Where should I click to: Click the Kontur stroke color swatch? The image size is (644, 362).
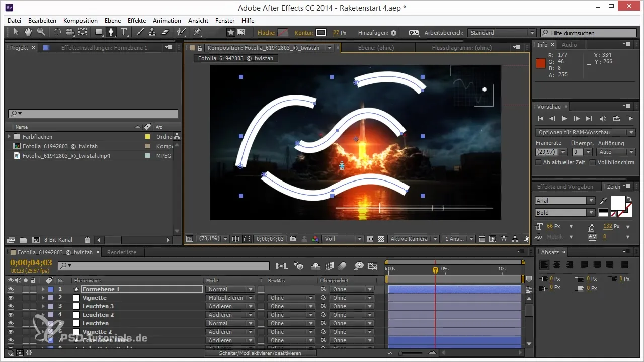pos(321,33)
